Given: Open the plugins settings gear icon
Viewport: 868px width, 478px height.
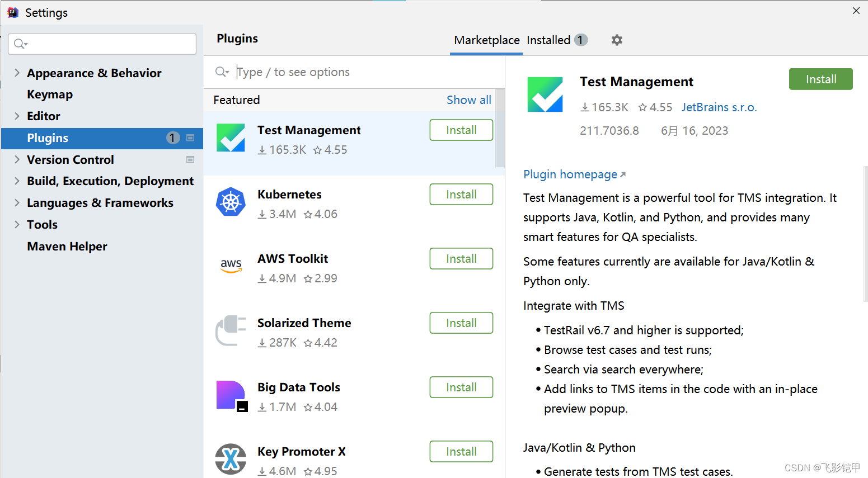Looking at the screenshot, I should pos(617,40).
